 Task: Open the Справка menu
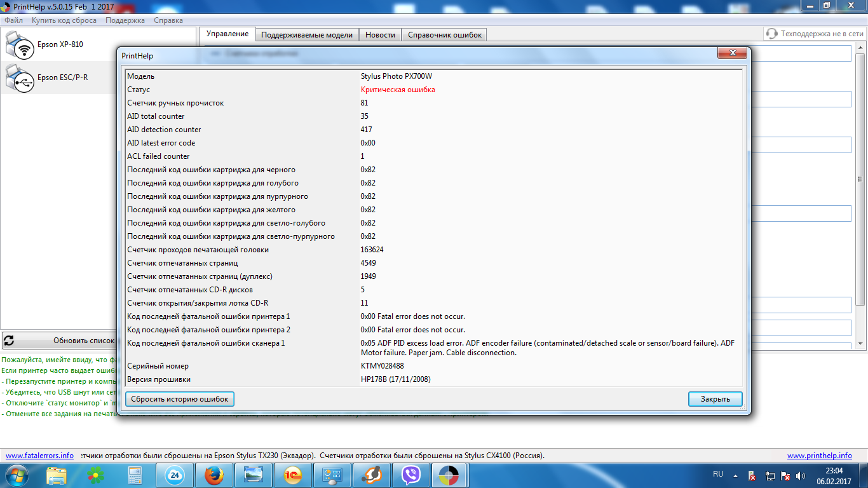click(168, 20)
